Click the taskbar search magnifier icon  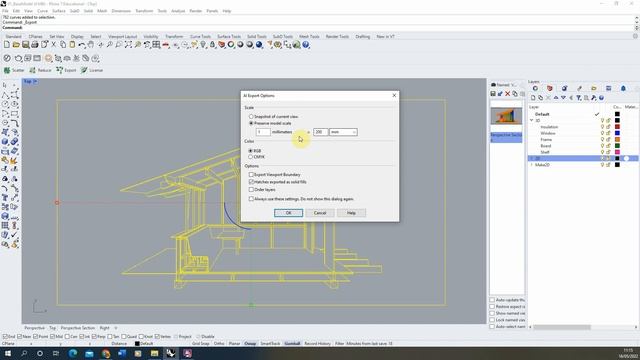click(x=24, y=353)
